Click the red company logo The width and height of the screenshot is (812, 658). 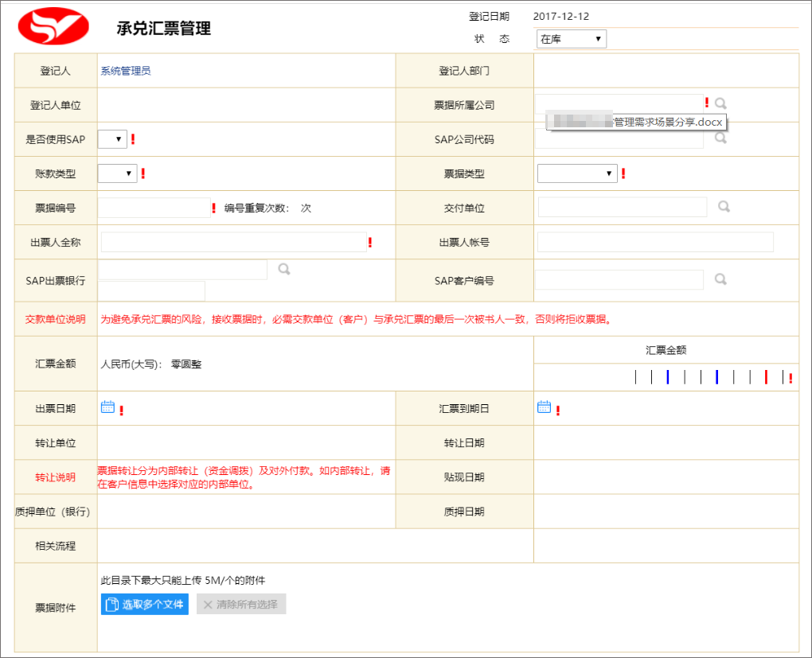(x=53, y=26)
